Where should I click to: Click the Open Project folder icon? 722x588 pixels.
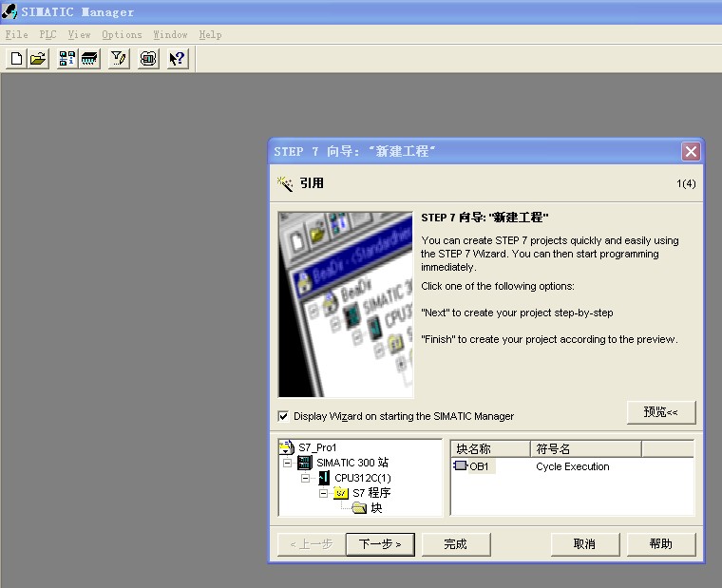[x=38, y=59]
